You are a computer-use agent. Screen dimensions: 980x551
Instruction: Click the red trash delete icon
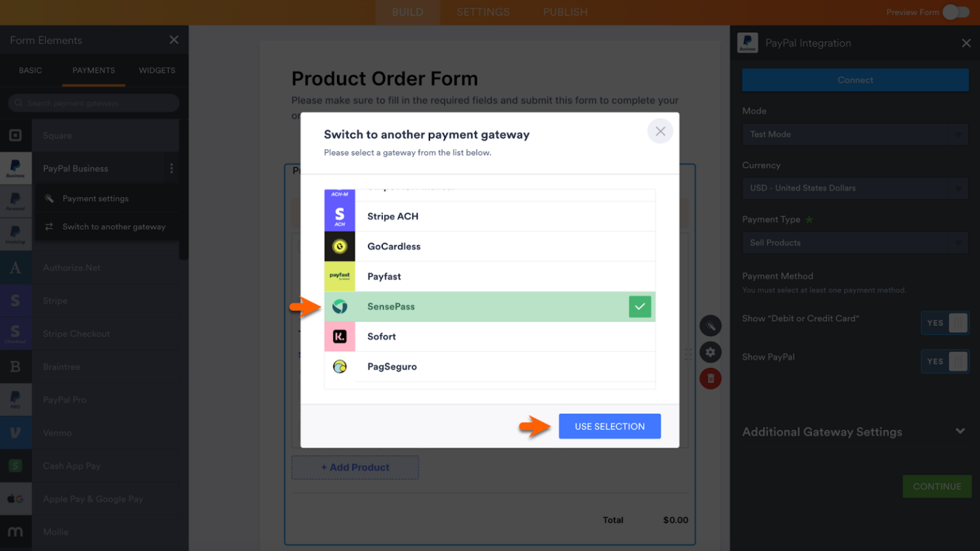[711, 378]
